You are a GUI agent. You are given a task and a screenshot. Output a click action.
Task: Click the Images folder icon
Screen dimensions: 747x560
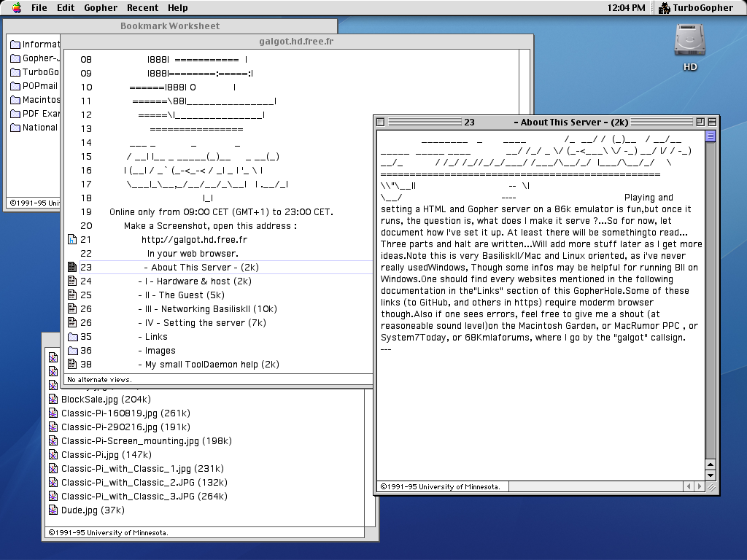[x=72, y=351]
